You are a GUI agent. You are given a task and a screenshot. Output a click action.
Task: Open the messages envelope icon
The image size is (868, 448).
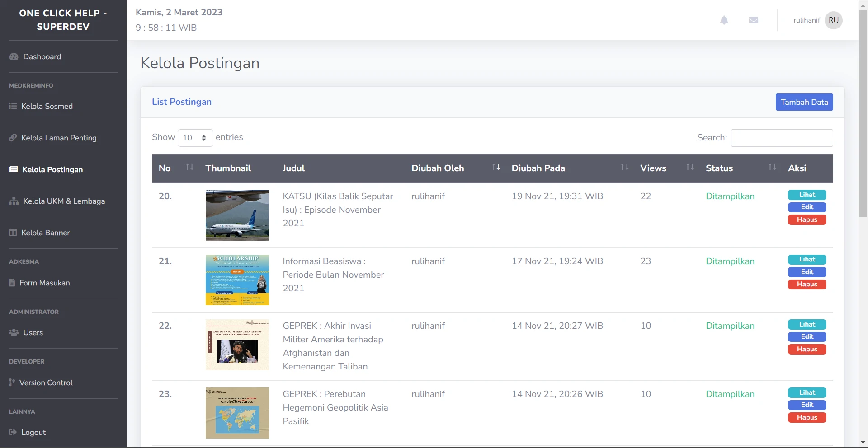point(753,20)
